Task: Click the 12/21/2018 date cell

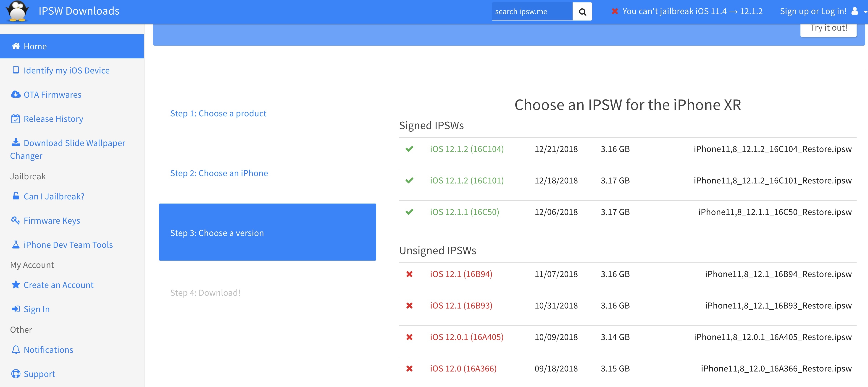Action: [556, 149]
